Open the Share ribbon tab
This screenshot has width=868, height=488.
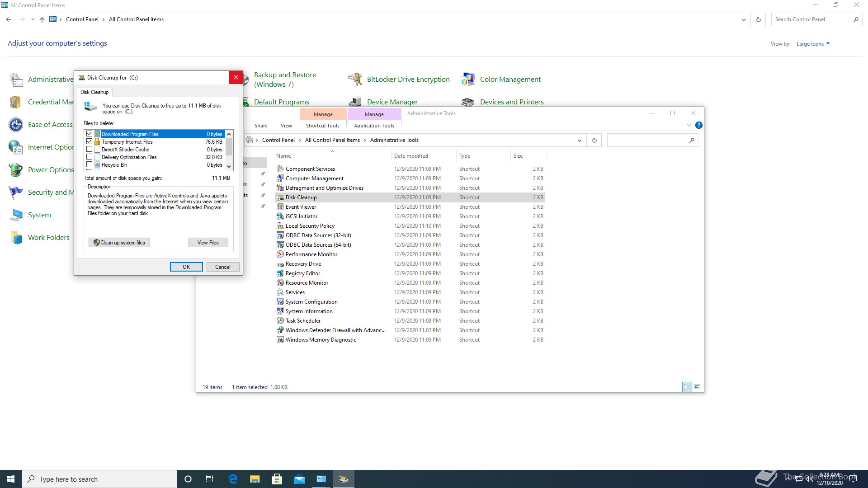point(261,126)
